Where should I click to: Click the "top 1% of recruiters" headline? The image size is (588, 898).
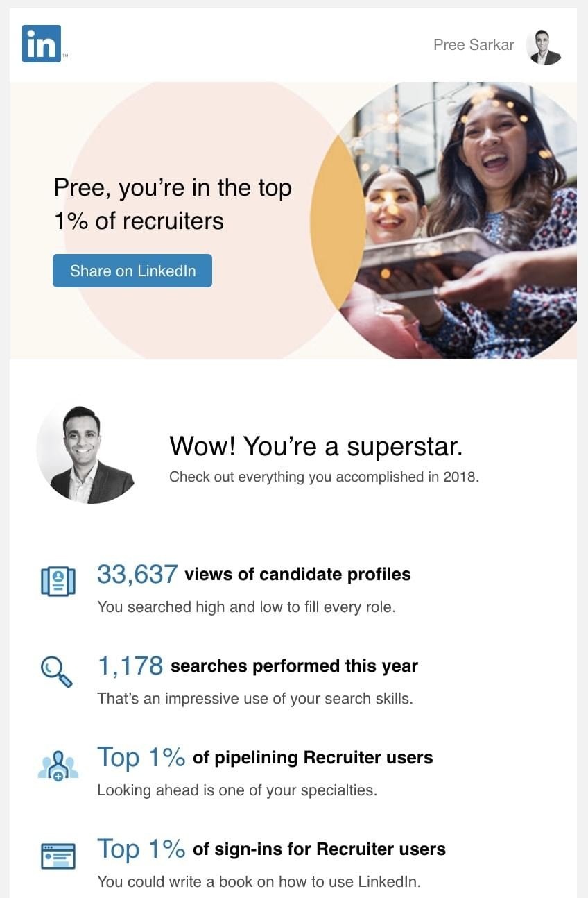coord(173,204)
